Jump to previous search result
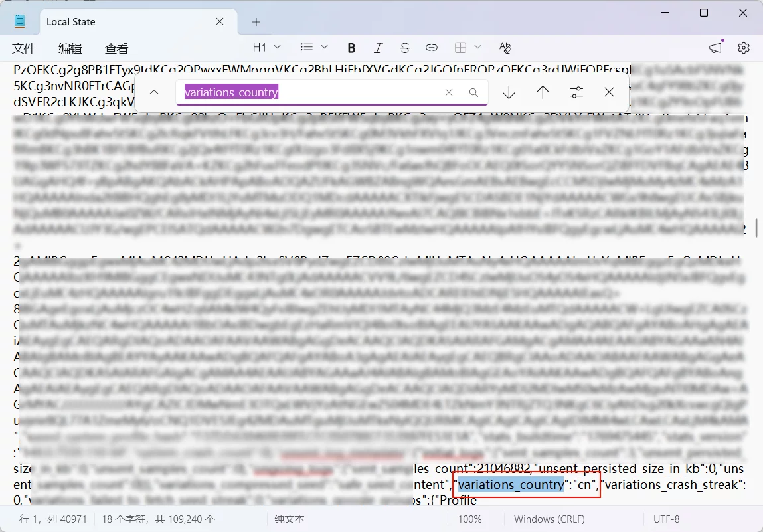 [543, 92]
